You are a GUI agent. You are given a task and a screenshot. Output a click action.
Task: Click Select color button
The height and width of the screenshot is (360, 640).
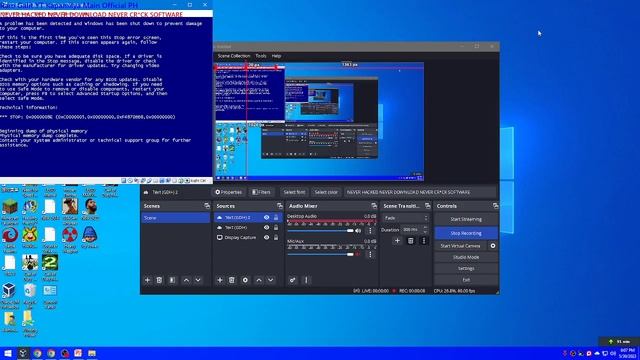(x=326, y=192)
